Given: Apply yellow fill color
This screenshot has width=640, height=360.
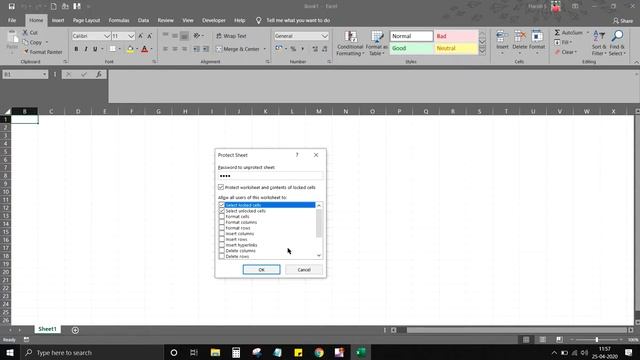Looking at the screenshot, I should 130,49.
